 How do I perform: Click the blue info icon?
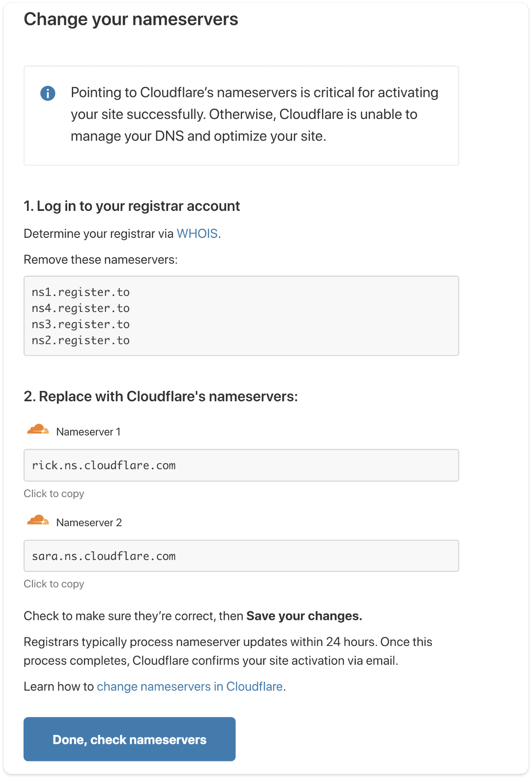(x=47, y=93)
